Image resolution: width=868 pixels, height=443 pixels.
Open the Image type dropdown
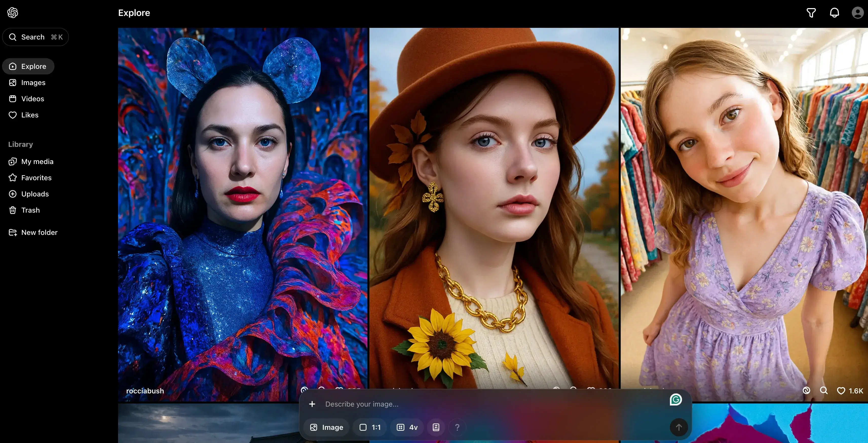[327, 427]
